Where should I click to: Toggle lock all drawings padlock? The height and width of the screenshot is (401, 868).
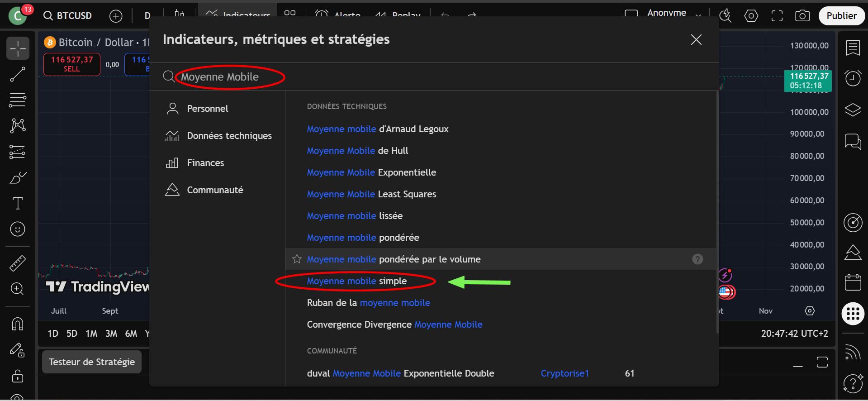[18, 376]
